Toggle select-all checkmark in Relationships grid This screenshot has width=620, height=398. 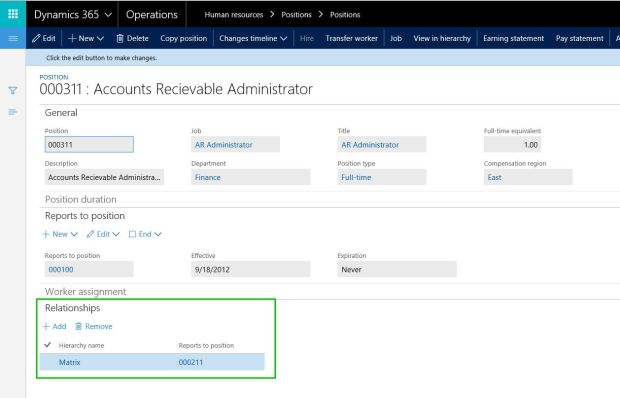click(x=48, y=345)
